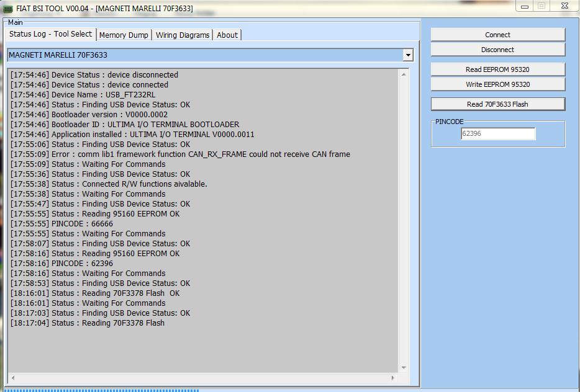580x392 pixels.
Task: Select the 17:58:16 'Reading 95160 EEPROM OK' line
Action: pos(95,254)
